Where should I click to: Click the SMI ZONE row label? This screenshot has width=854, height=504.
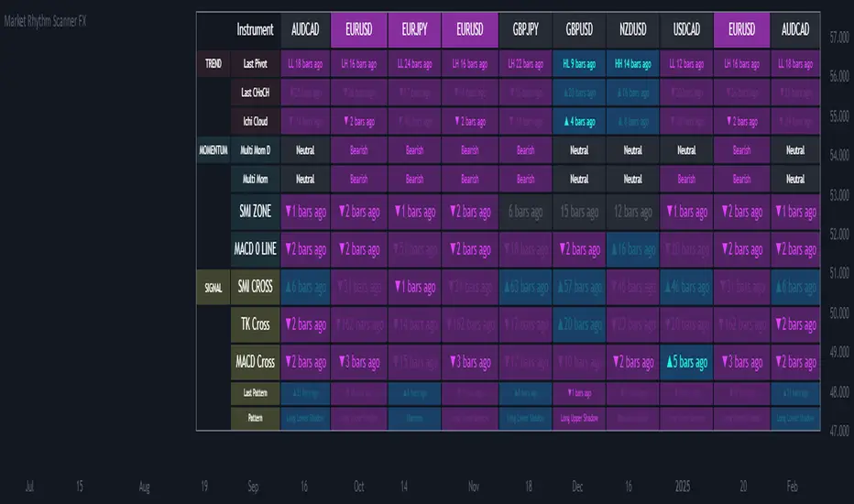pyautogui.click(x=256, y=212)
